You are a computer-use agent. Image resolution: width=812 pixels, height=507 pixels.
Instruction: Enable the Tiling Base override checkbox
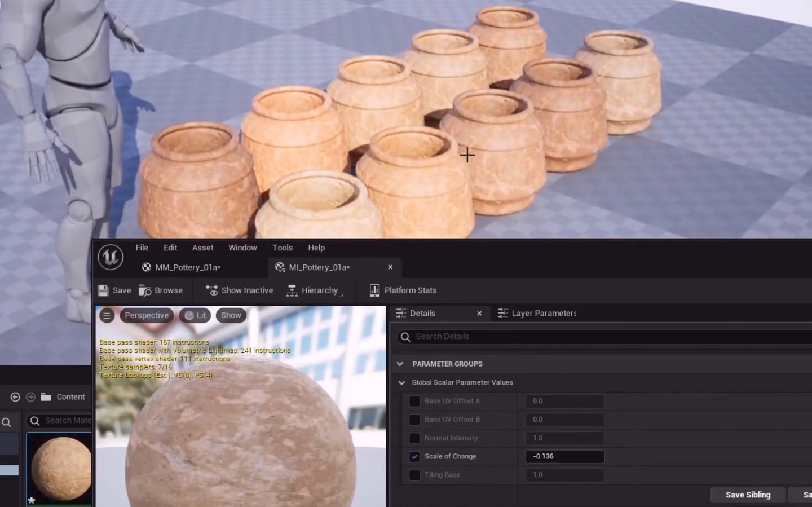click(414, 475)
